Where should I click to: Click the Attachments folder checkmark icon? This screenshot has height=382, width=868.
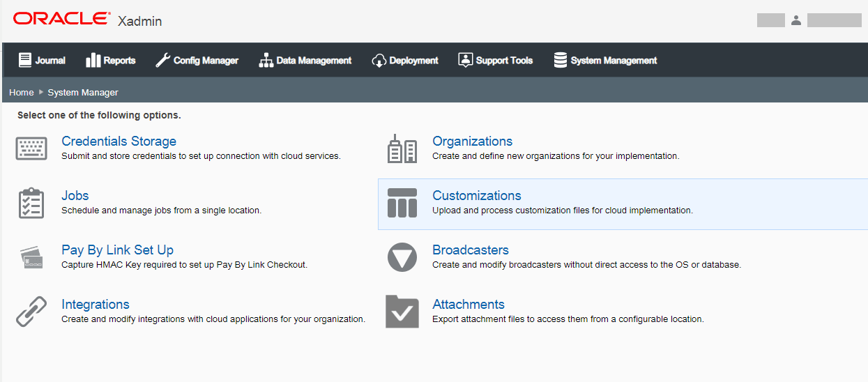coord(402,312)
